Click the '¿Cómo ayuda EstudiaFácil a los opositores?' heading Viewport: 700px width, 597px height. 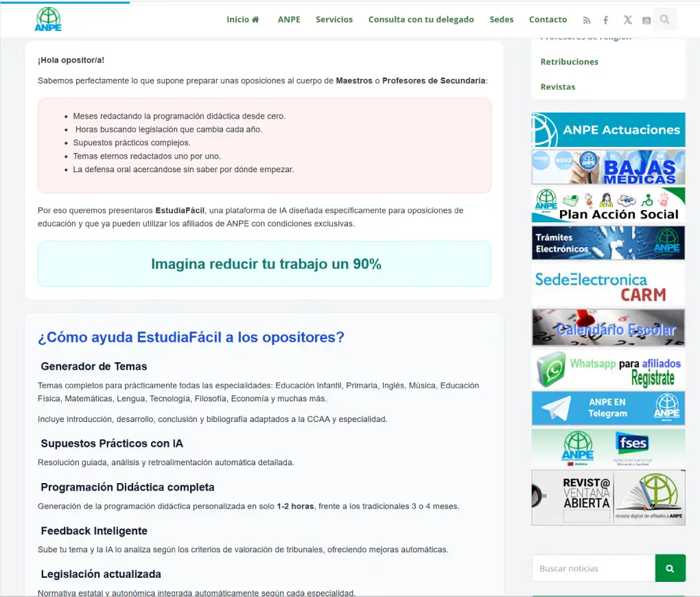tap(191, 337)
